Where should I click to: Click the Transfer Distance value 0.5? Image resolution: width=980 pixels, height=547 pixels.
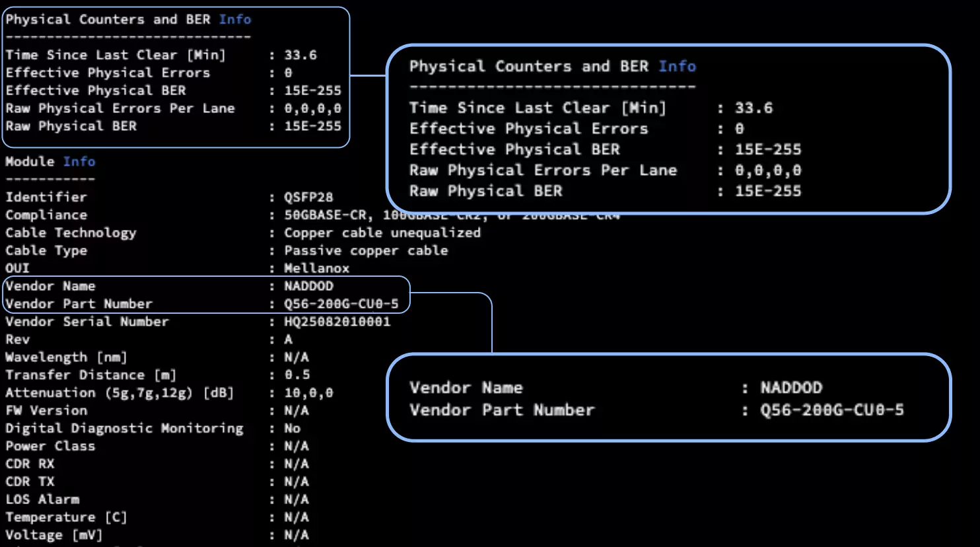click(297, 375)
